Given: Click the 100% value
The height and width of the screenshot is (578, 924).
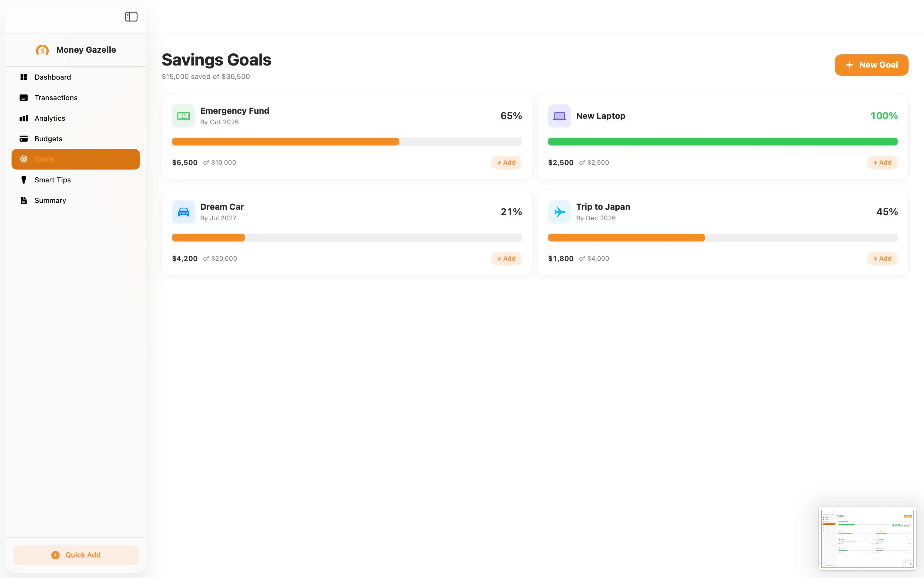Looking at the screenshot, I should tap(884, 116).
